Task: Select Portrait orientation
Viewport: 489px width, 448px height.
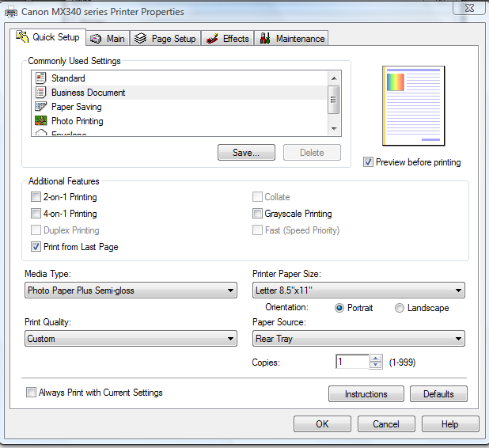Action: pos(339,308)
